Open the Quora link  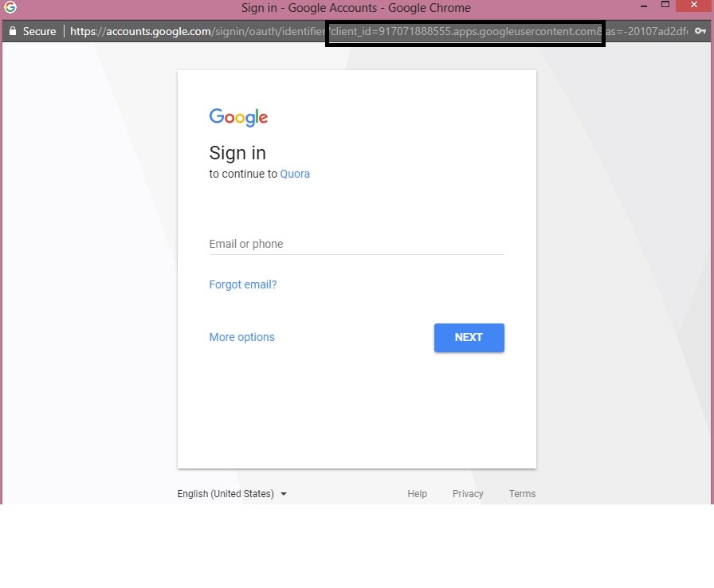295,174
